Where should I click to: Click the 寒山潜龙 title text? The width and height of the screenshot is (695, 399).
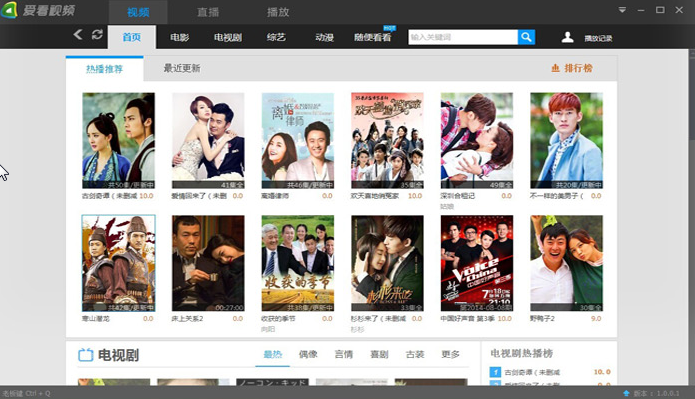pos(95,318)
